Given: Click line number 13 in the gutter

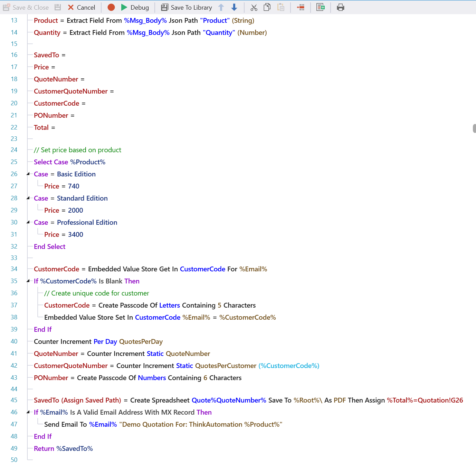Looking at the screenshot, I should 14,20.
